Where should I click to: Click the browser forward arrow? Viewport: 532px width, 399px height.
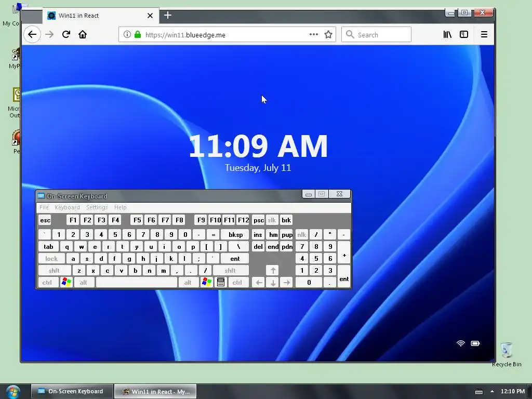point(49,35)
